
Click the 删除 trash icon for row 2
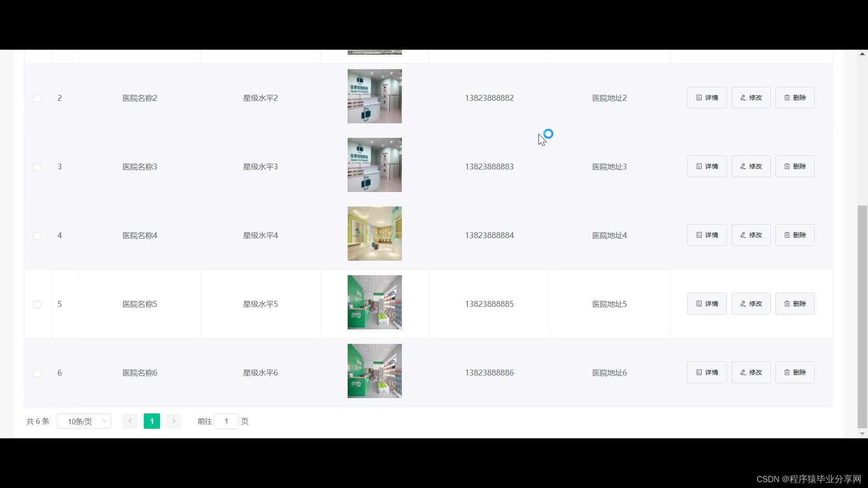coord(787,98)
